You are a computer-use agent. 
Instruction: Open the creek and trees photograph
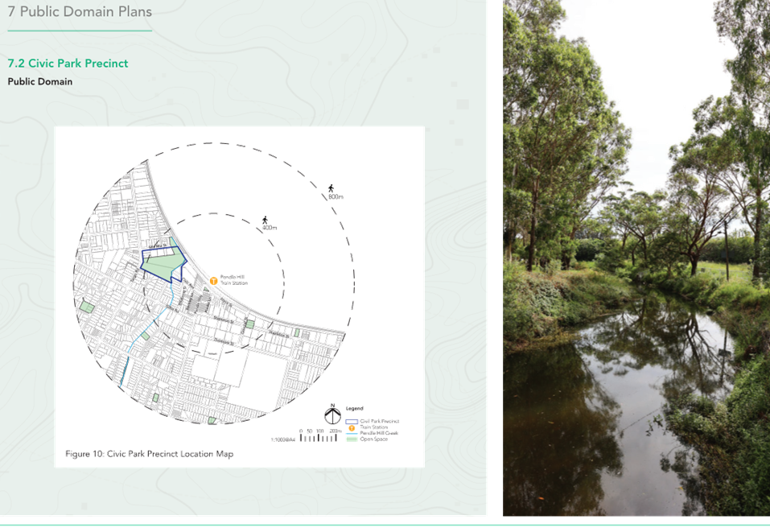point(636,258)
